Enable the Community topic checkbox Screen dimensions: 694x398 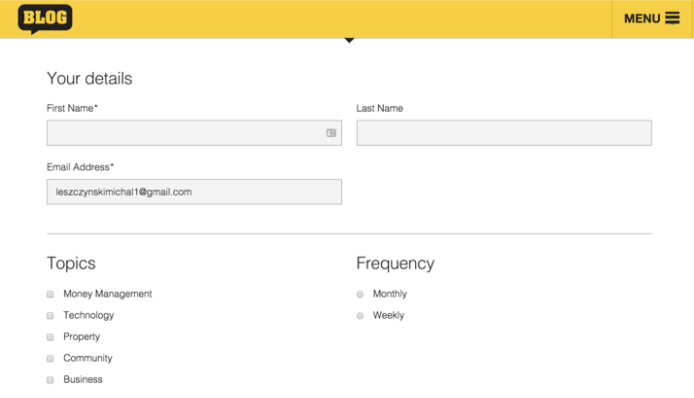point(50,358)
